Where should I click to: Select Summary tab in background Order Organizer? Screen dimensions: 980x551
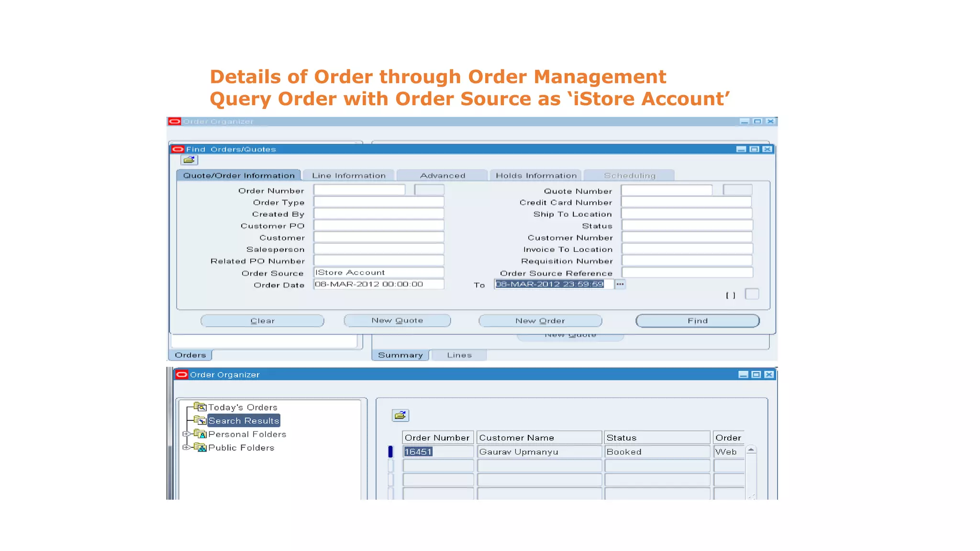click(401, 355)
